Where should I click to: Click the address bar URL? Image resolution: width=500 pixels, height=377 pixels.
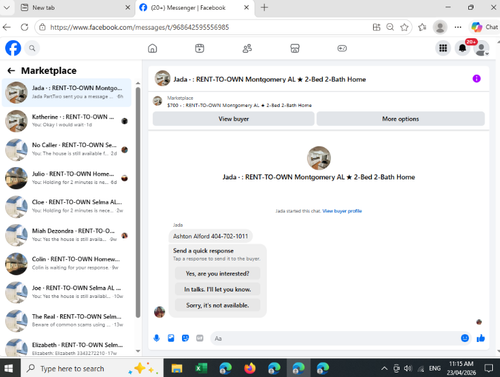tap(139, 27)
